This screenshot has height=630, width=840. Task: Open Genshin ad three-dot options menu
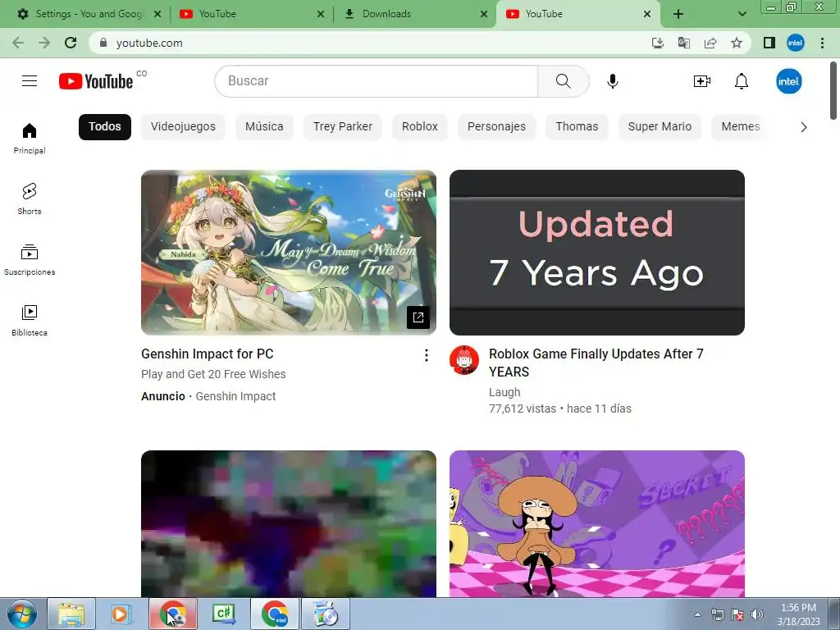tap(426, 355)
